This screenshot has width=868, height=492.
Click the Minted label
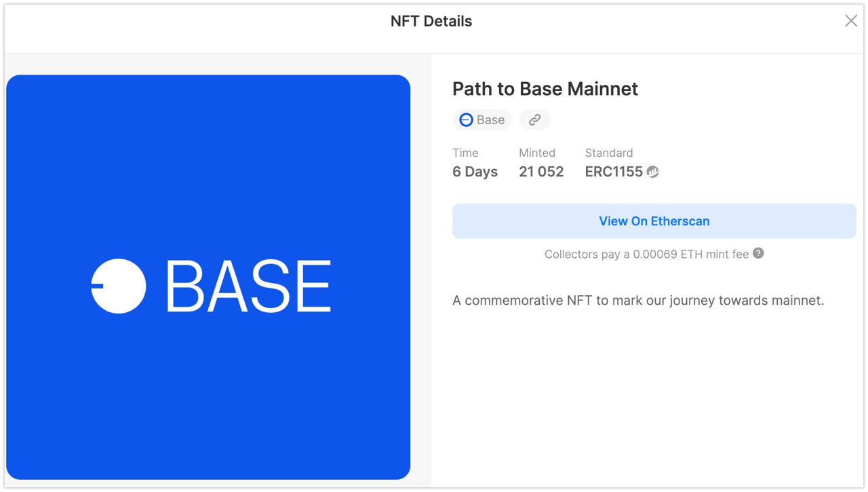click(x=537, y=153)
